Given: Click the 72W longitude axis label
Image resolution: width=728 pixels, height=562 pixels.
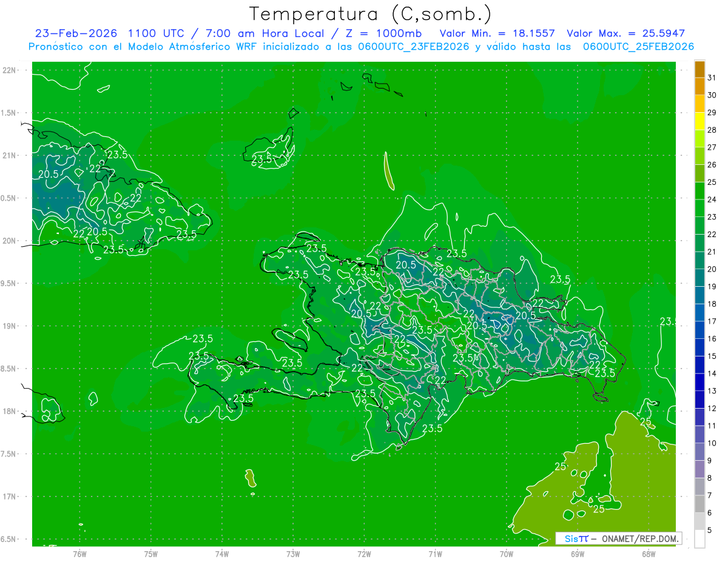Looking at the screenshot, I should click(x=364, y=554).
